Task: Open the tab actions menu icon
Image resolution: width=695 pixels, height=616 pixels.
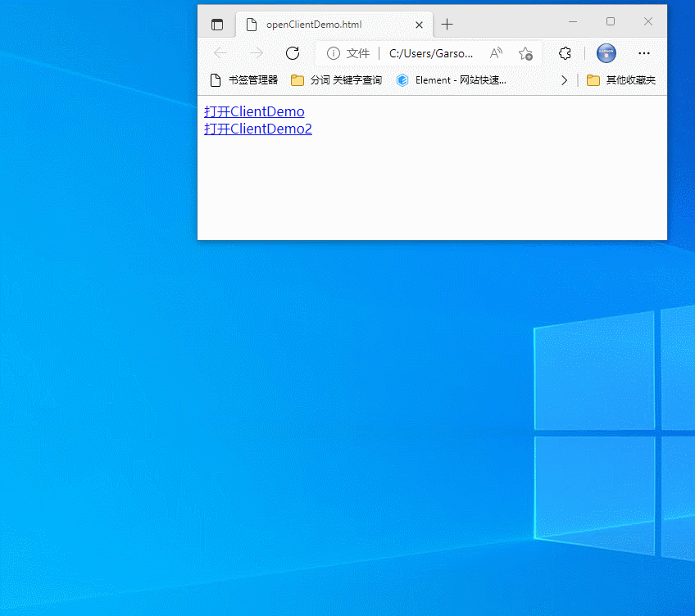Action: [x=217, y=25]
